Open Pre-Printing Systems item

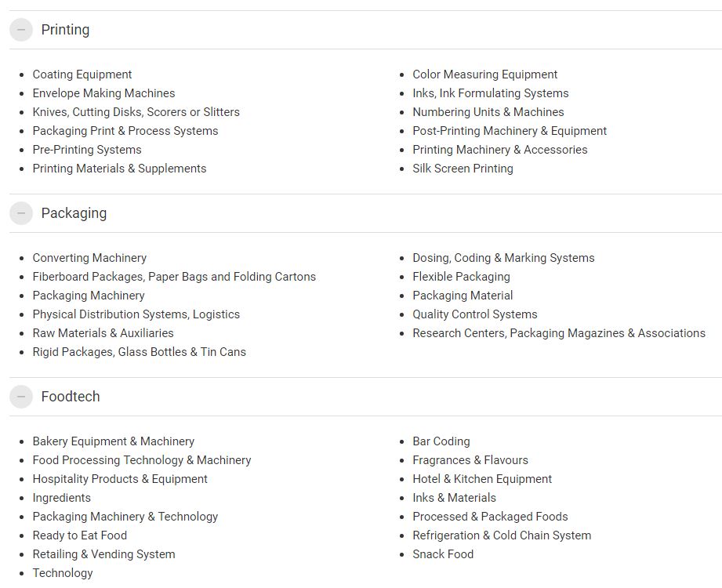87,150
